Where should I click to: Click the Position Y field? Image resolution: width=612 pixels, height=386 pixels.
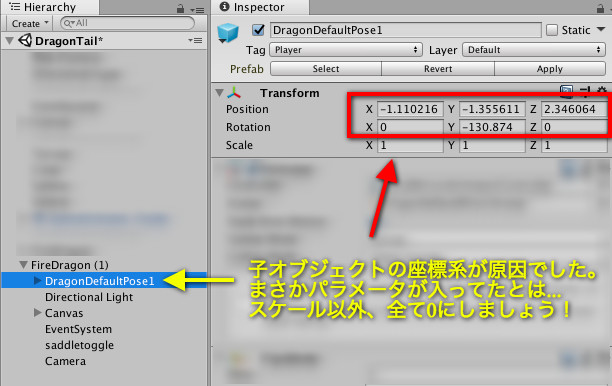492,109
